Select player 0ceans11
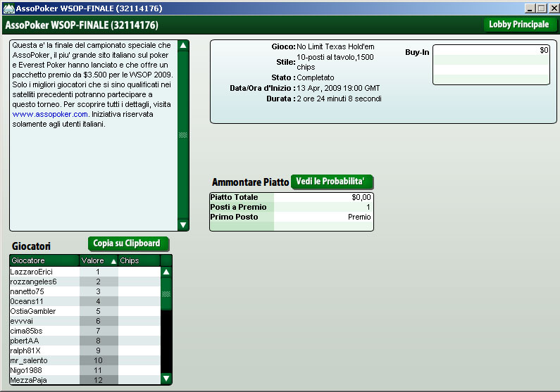This screenshot has width=560, height=392. pos(85,301)
